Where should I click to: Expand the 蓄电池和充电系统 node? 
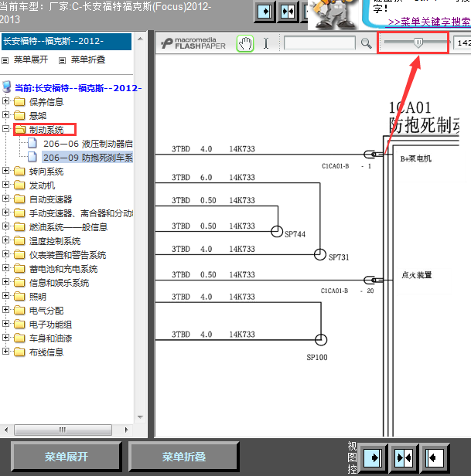pos(5,268)
